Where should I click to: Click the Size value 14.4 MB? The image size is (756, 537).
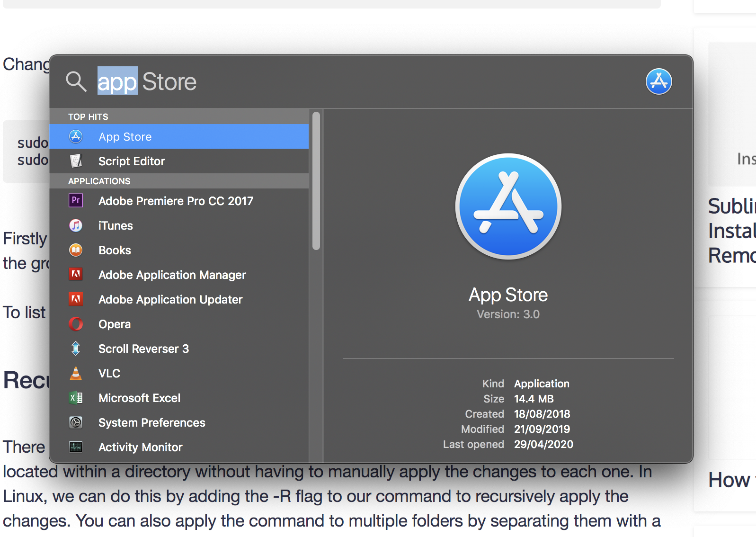[x=534, y=399]
